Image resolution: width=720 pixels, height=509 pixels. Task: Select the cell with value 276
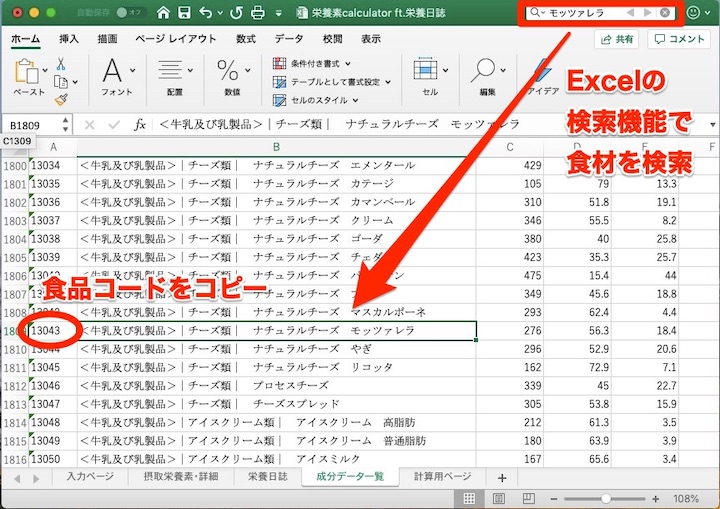[x=510, y=331]
